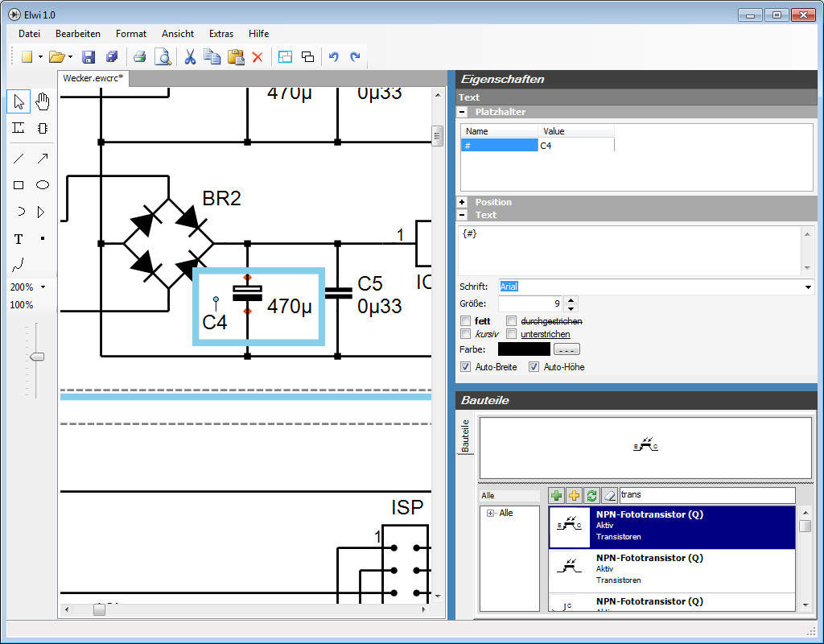Viewport: 824px width, 644px height.
Task: Collapse the Text section
Action: point(462,215)
